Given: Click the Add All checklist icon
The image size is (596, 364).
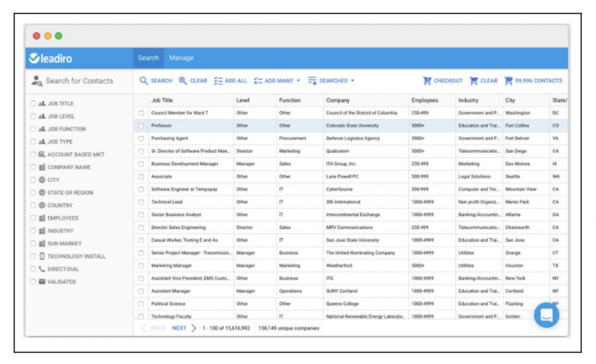Looking at the screenshot, I should [x=218, y=81].
